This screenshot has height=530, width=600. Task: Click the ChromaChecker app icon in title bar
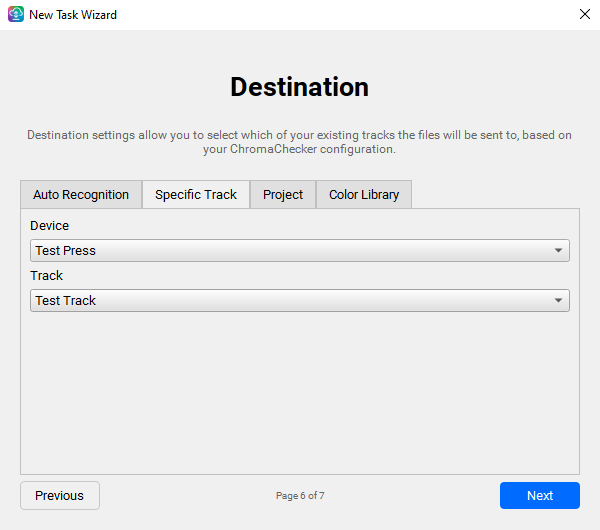(16, 14)
